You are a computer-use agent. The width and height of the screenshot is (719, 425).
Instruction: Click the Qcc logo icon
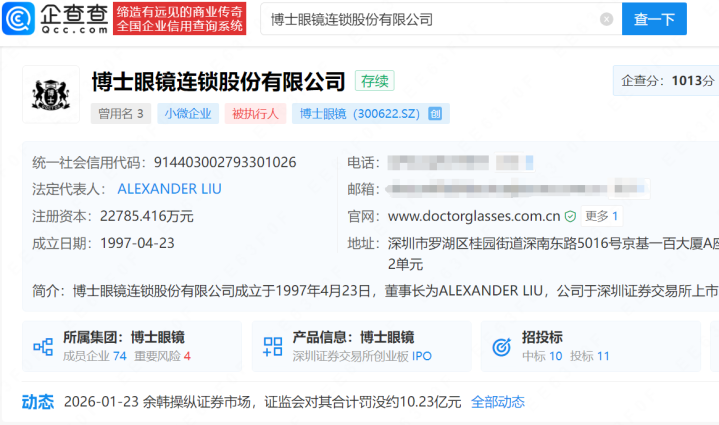(x=18, y=18)
